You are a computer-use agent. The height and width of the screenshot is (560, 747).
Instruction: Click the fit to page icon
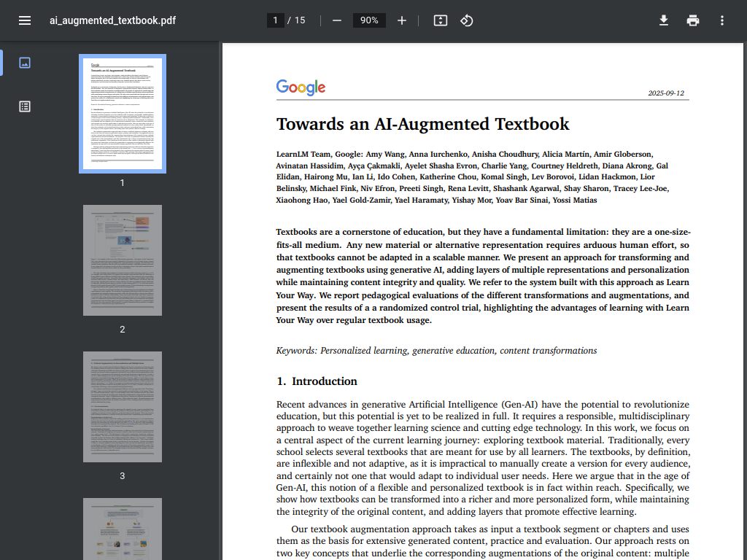tap(440, 20)
